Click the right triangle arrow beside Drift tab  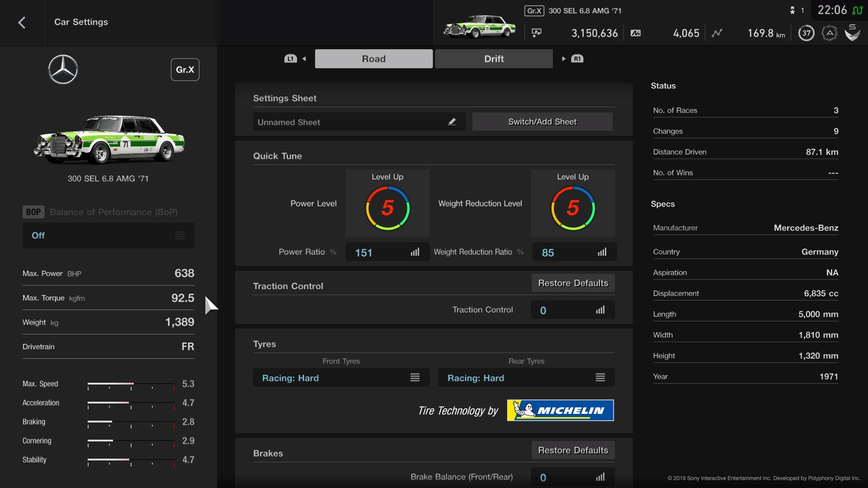click(x=564, y=59)
